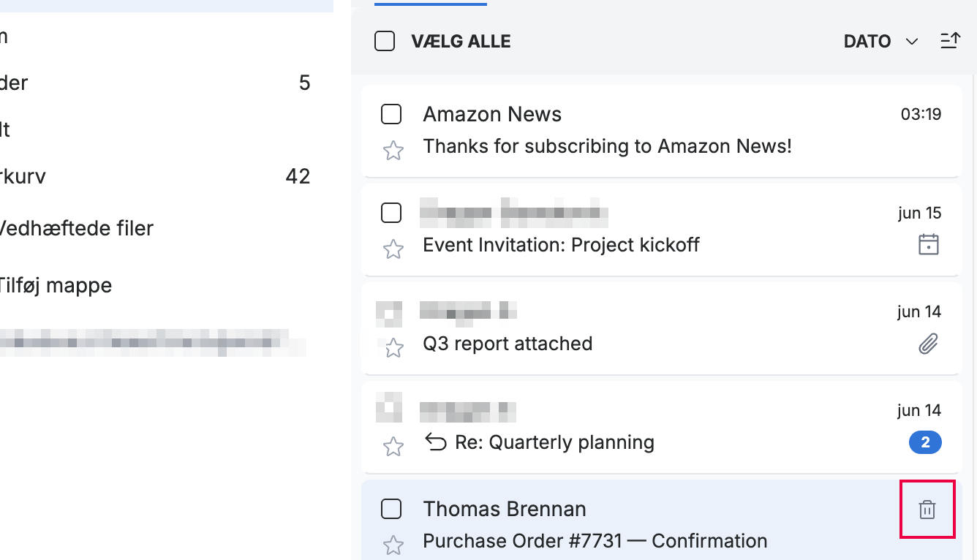Star the Q3 report attached email
The image size is (977, 560).
tap(393, 348)
